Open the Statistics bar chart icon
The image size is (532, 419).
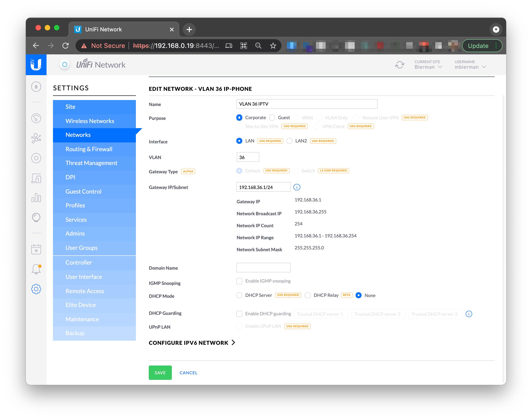pyautogui.click(x=36, y=198)
